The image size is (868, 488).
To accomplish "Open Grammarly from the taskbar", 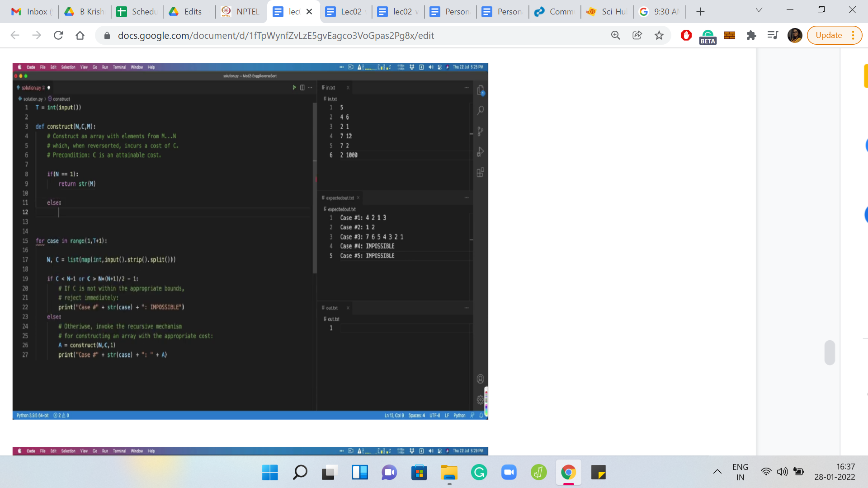I will click(479, 473).
